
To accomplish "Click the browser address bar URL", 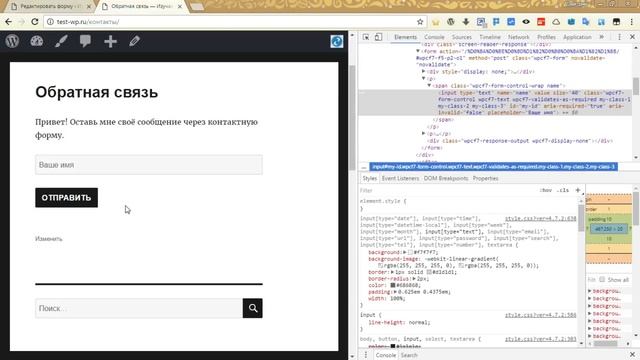I will point(88,22).
